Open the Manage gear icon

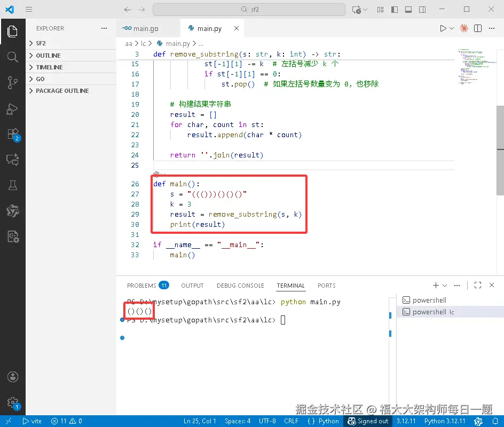tap(13, 402)
